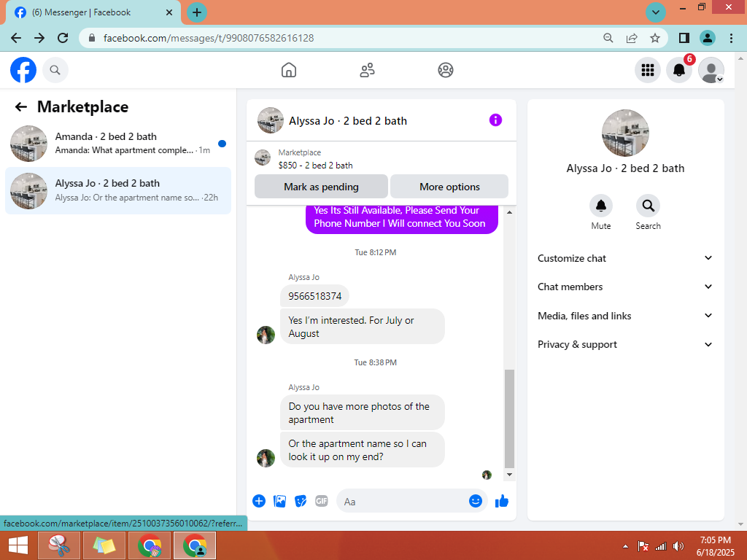The width and height of the screenshot is (747, 560).
Task: Open the Facebook menu grid icon
Action: 648,70
